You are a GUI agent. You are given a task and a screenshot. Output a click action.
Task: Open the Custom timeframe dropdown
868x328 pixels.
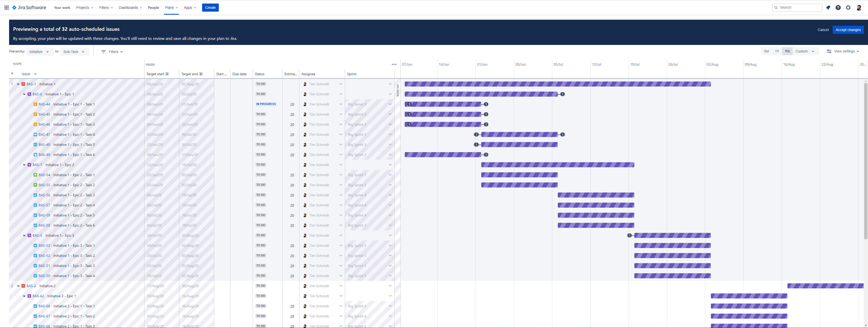tap(805, 51)
